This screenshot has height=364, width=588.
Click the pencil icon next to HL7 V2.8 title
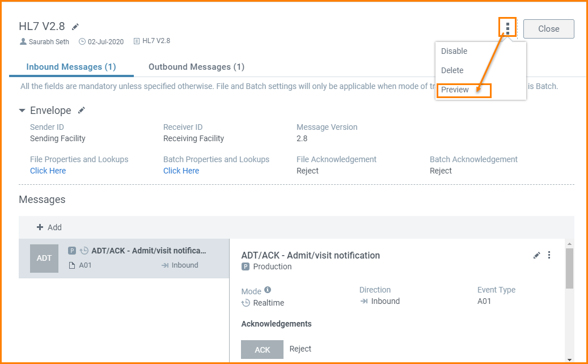pos(75,27)
